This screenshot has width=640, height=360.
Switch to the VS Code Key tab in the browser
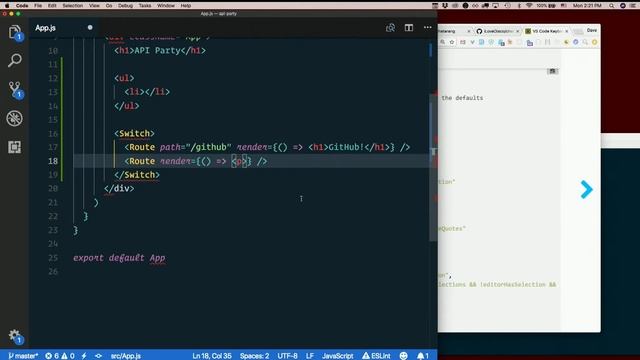pos(545,31)
